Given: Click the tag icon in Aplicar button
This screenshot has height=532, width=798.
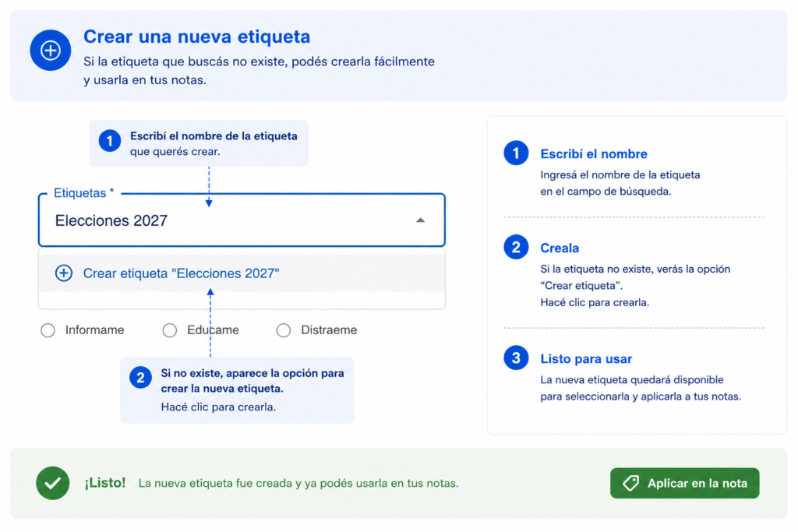Looking at the screenshot, I should (x=630, y=483).
